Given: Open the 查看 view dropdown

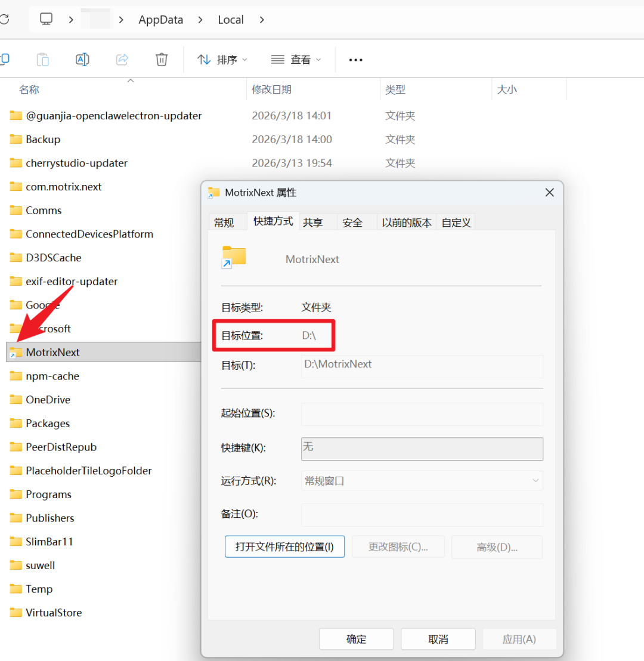Looking at the screenshot, I should 295,60.
